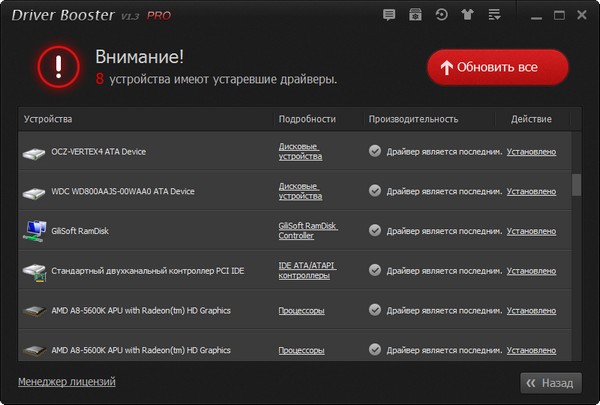Sort by Производительность column header
Image resolution: width=600 pixels, height=405 pixels.
coord(429,119)
